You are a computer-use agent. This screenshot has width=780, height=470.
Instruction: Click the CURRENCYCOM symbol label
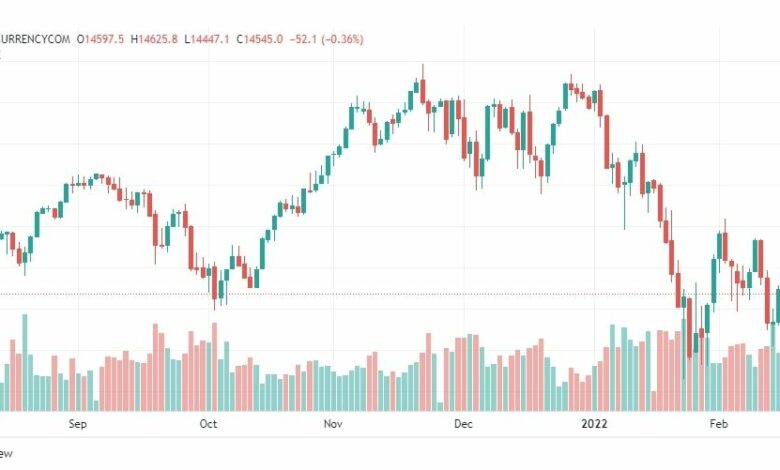point(35,39)
